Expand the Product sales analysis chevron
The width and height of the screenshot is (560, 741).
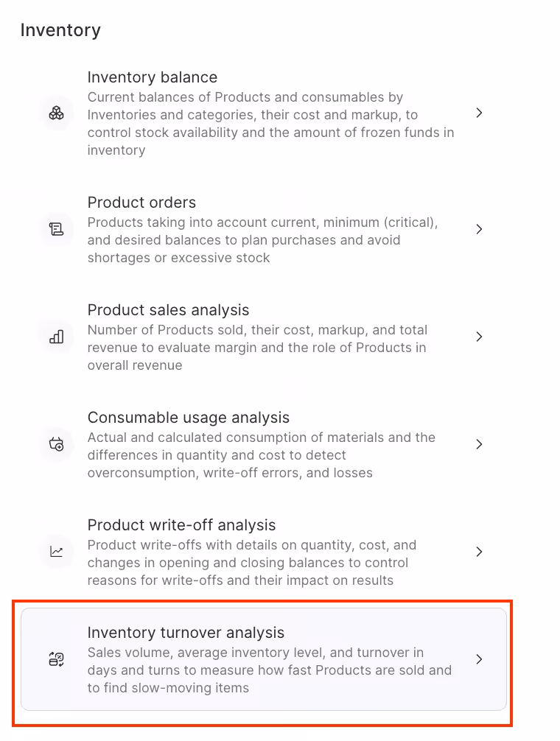479,337
